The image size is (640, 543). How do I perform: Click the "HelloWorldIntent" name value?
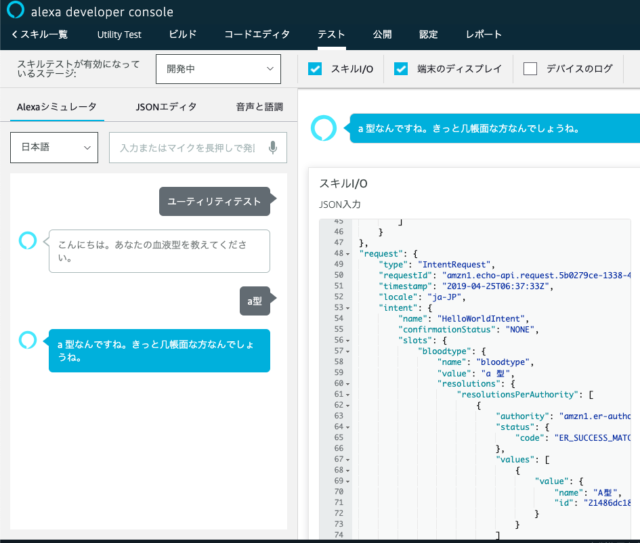pyautogui.click(x=480, y=318)
